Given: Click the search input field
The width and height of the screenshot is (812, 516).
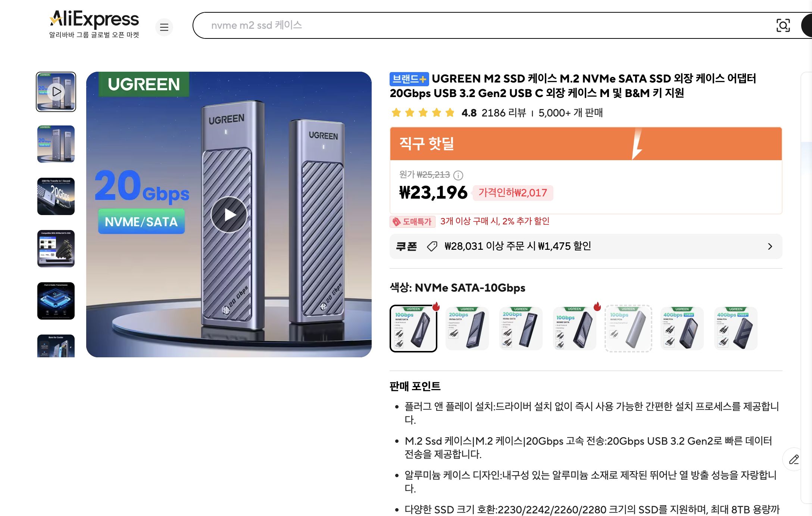Looking at the screenshot, I should click(x=373, y=25).
